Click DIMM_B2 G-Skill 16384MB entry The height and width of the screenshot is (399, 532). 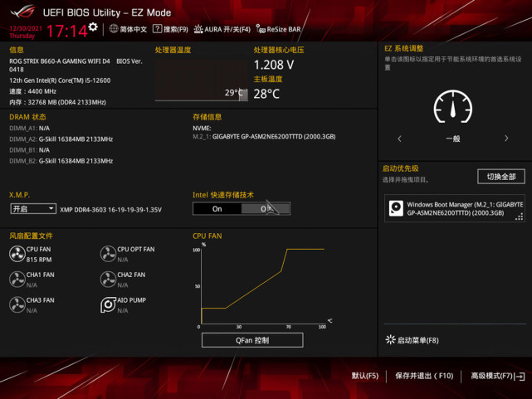[x=61, y=161]
